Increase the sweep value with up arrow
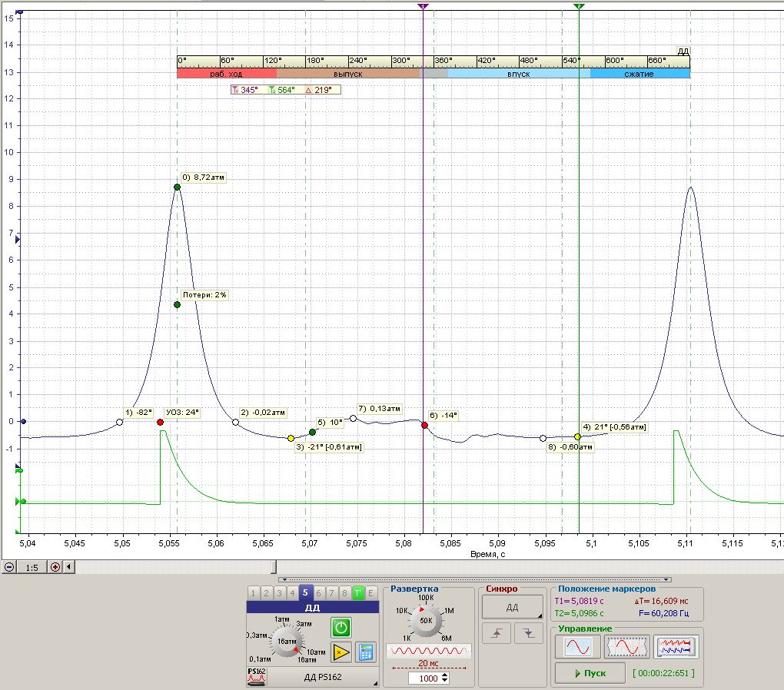The image size is (784, 690). pyautogui.click(x=445, y=675)
